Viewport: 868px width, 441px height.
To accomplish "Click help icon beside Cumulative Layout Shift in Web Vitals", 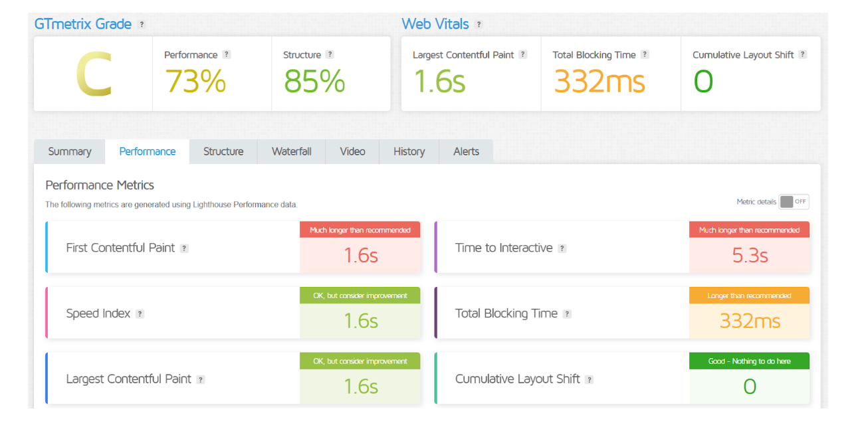I will click(x=803, y=54).
